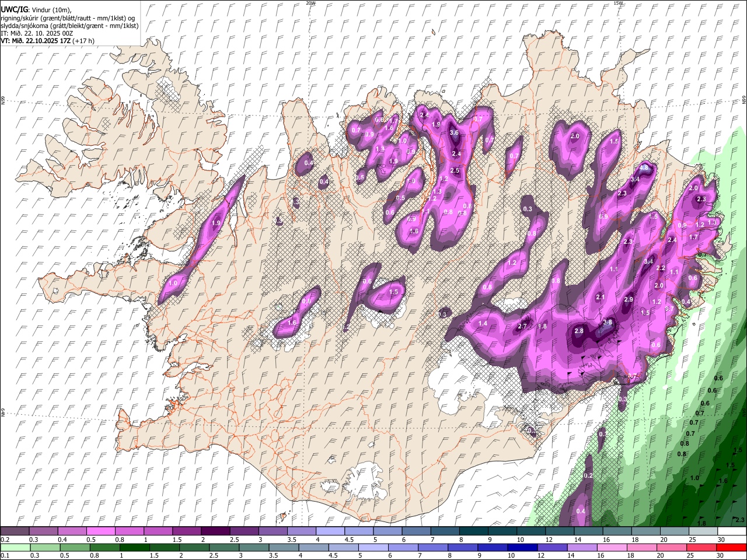The width and height of the screenshot is (747, 560).
Task: Click the '15W' longitude label
Action: [x=619, y=3]
